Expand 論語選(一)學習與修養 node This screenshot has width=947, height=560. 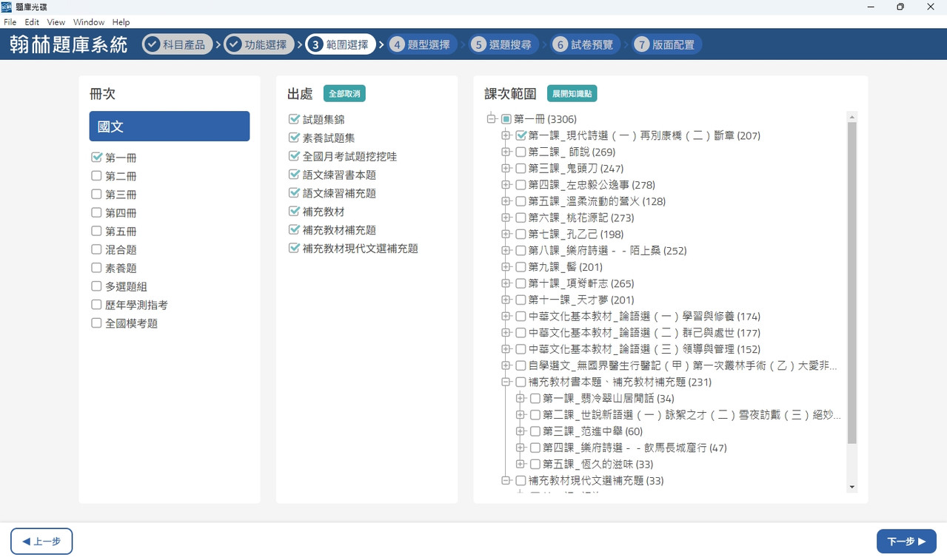pos(506,316)
